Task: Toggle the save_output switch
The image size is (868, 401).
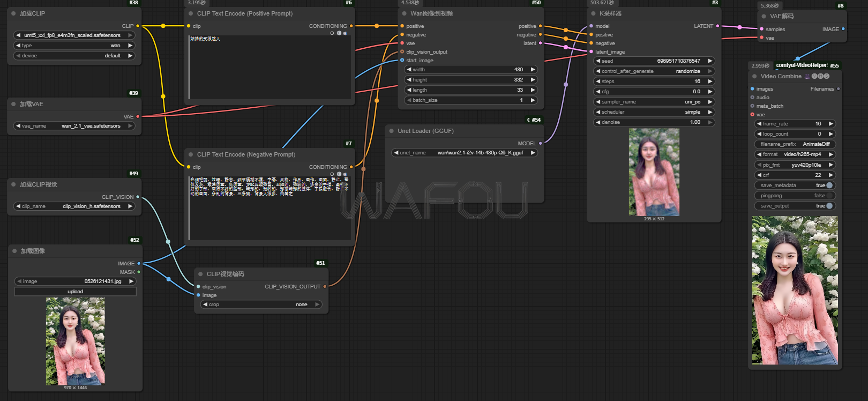Action: (x=829, y=206)
